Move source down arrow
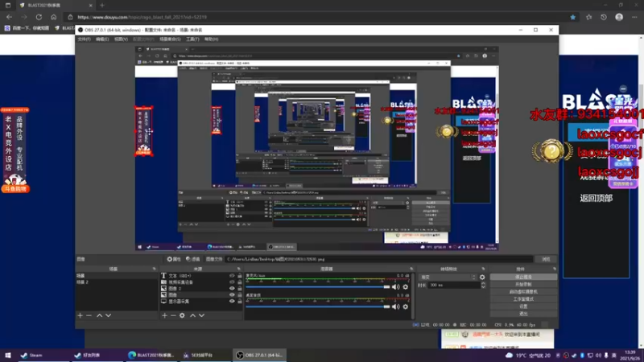This screenshot has height=362, width=644. [201, 315]
